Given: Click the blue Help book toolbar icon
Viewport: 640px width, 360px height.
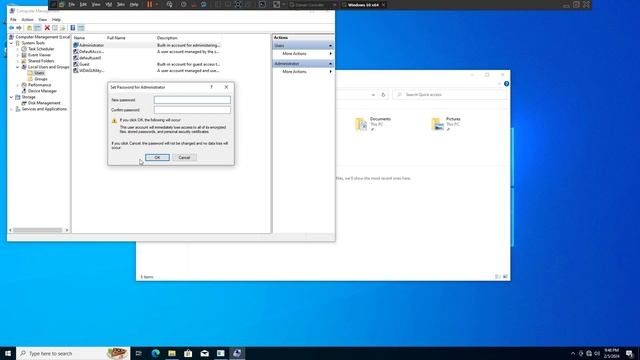Looking at the screenshot, I should [x=73, y=28].
